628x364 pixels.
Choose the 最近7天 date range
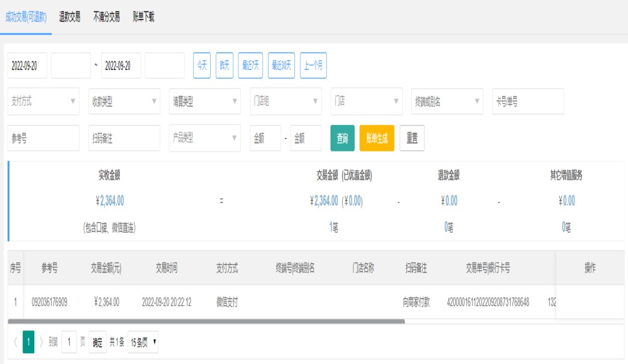(x=250, y=66)
